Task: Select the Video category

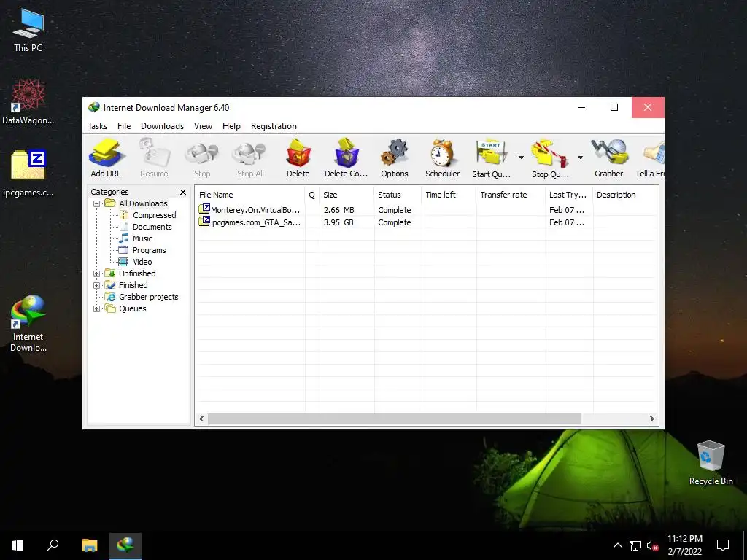Action: pos(142,262)
